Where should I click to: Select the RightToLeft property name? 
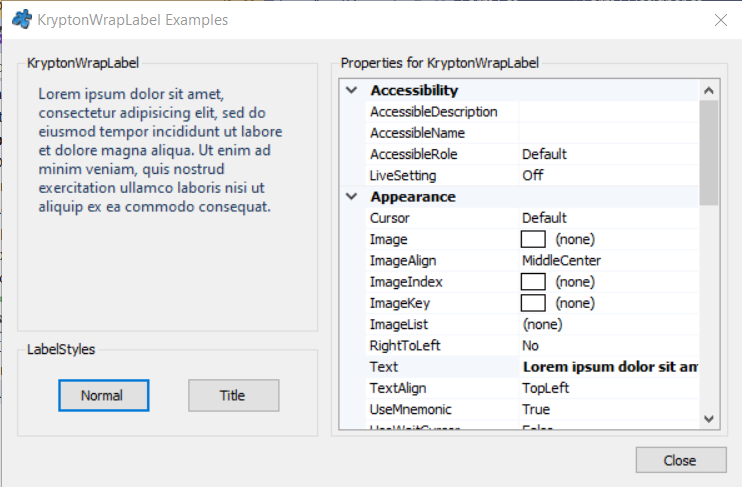pos(405,346)
